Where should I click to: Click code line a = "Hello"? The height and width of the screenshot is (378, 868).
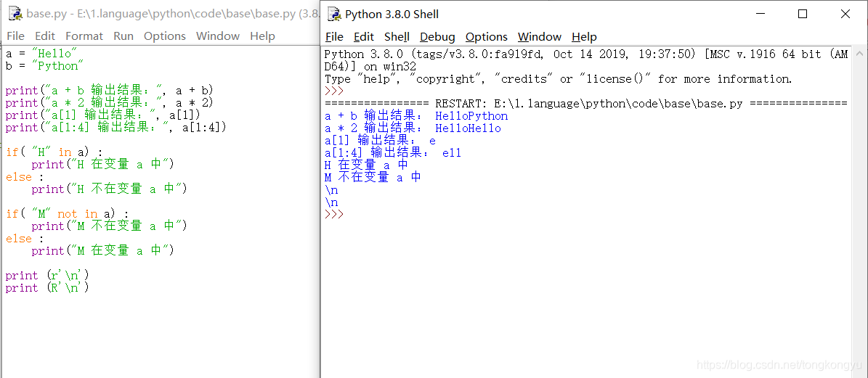[41, 54]
